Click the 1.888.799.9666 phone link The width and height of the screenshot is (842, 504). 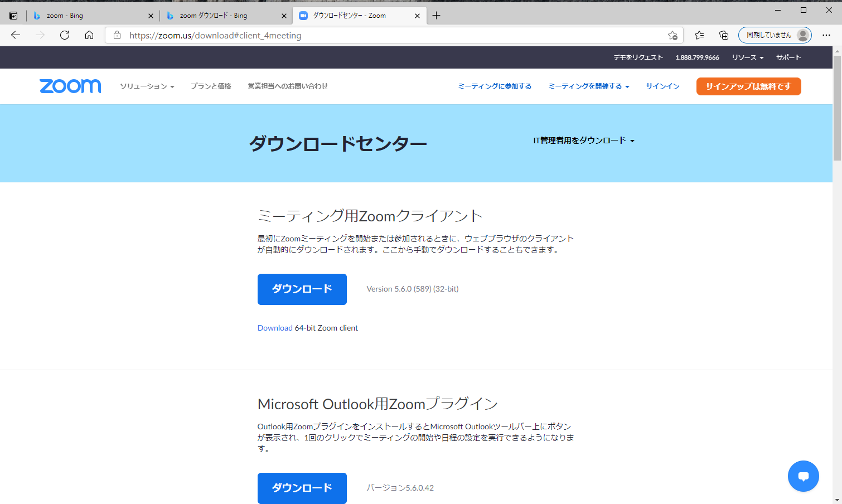pyautogui.click(x=698, y=57)
